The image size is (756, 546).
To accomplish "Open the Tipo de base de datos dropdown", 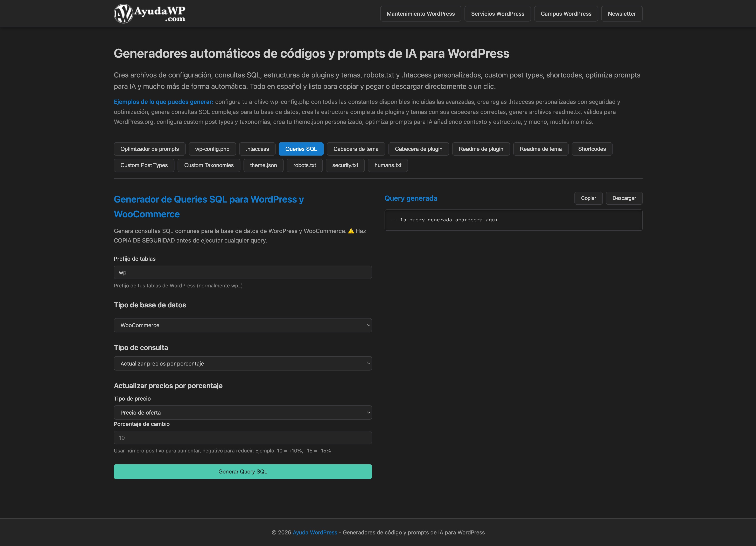I will [242, 325].
